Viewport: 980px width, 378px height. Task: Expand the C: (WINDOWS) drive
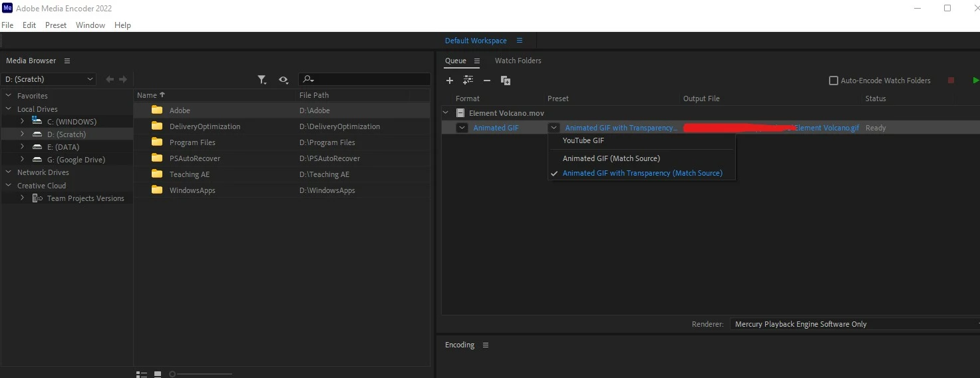[x=22, y=121]
